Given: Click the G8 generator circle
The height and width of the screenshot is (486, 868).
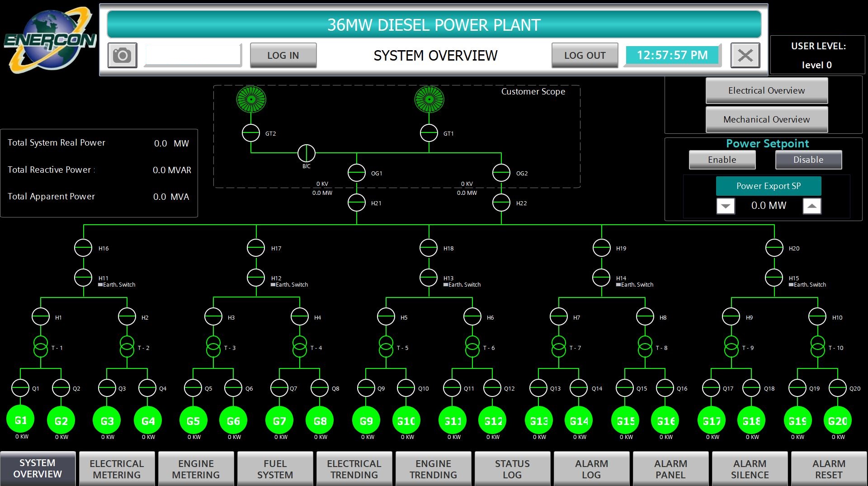Looking at the screenshot, I should coord(320,420).
